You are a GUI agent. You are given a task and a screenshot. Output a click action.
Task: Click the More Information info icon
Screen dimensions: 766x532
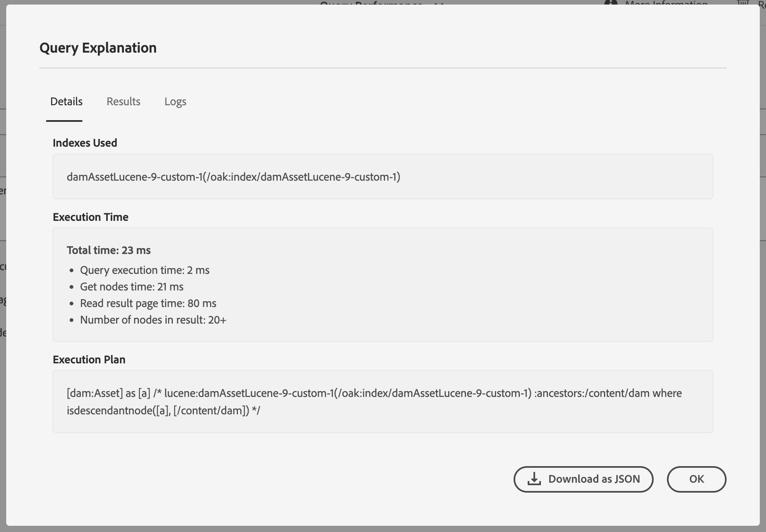pyautogui.click(x=611, y=2)
